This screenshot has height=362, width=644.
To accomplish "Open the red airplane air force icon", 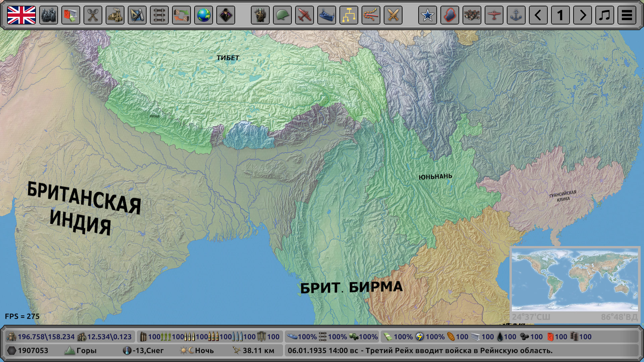I will click(305, 15).
